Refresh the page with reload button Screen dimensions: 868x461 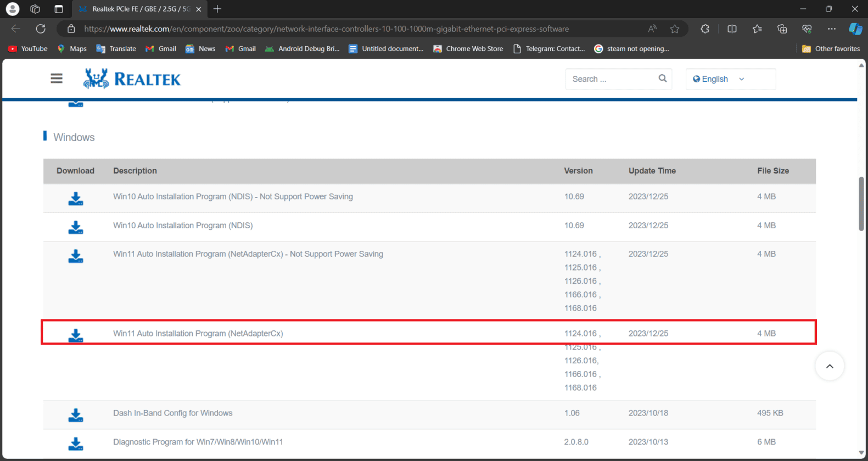click(x=41, y=29)
